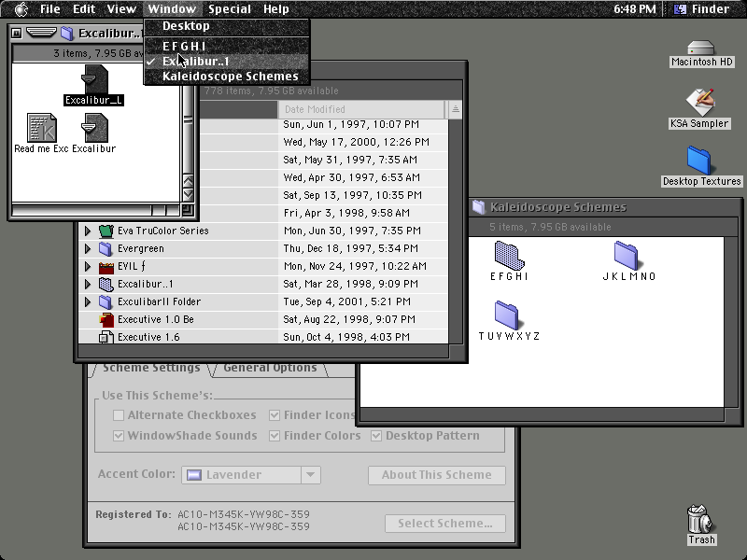Click '5 items, 7.95 GB available' status text
The width and height of the screenshot is (747, 560).
550,227
